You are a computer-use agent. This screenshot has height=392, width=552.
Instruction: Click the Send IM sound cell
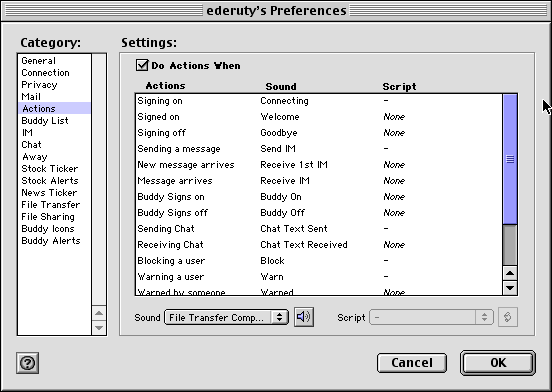278,148
